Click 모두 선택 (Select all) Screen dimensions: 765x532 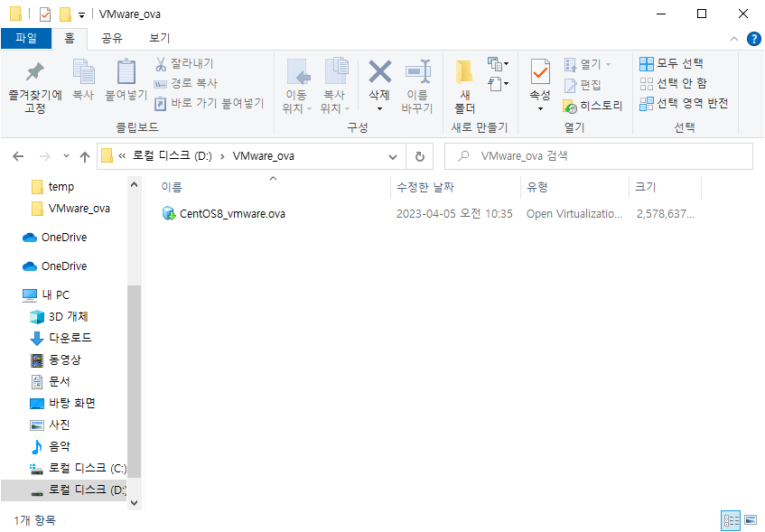coord(671,63)
